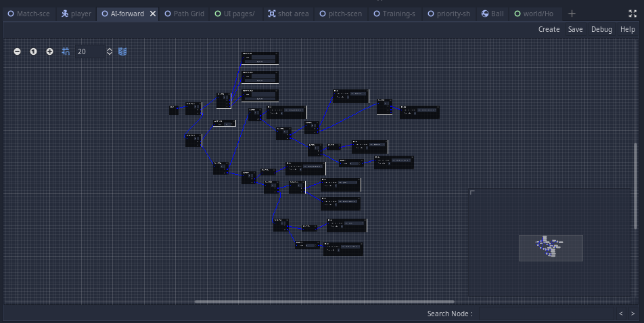Go to next search result
This screenshot has width=644, height=323.
(x=633, y=314)
